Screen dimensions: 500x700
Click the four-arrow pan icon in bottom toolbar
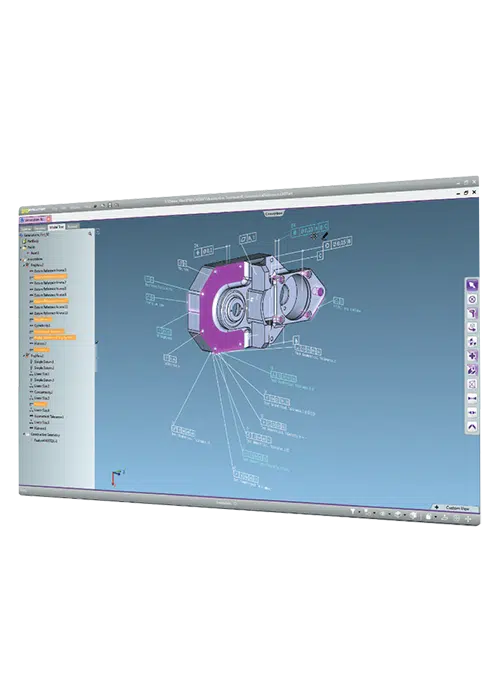[x=468, y=519]
